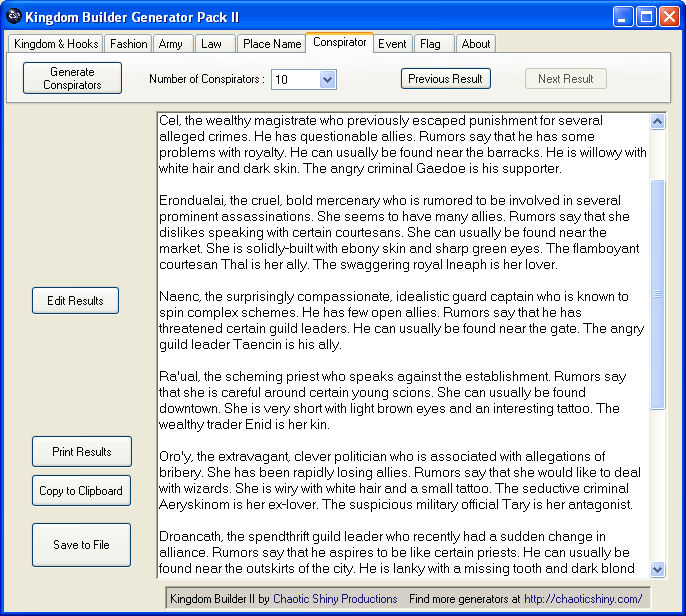Viewport: 686px width, 616px height.
Task: Open the Flag tab
Action: click(434, 44)
